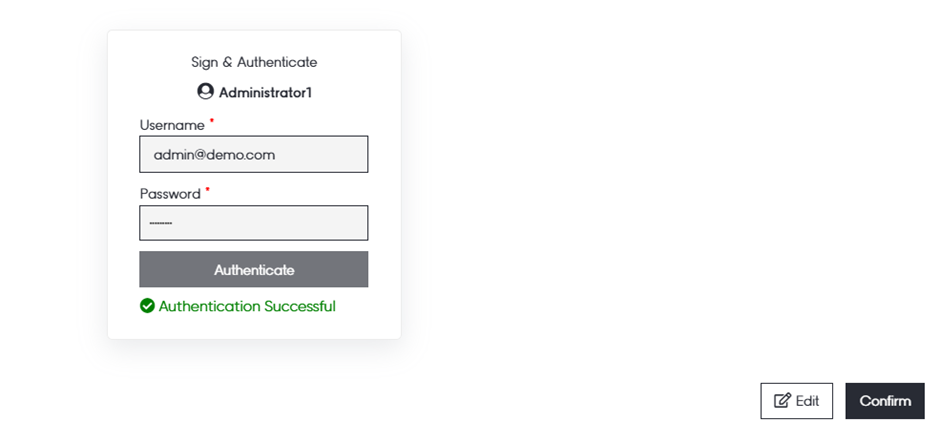This screenshot has width=940, height=422.
Task: Confirm the authentication with Confirm button
Action: [x=885, y=401]
